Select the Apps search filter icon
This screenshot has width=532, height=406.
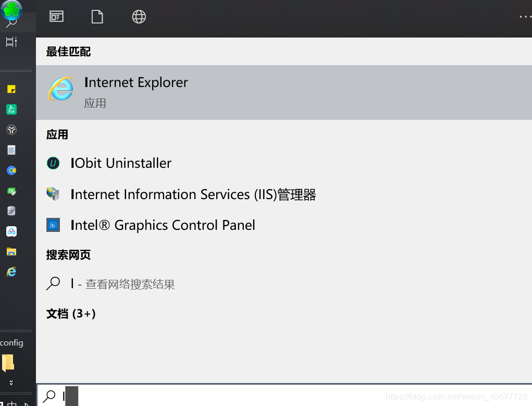pyautogui.click(x=56, y=16)
